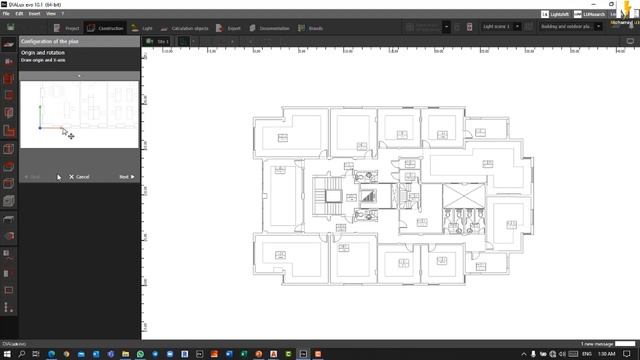This screenshot has height=360, width=640.
Task: Select the red box outline tool in sidebar
Action: 9,149
